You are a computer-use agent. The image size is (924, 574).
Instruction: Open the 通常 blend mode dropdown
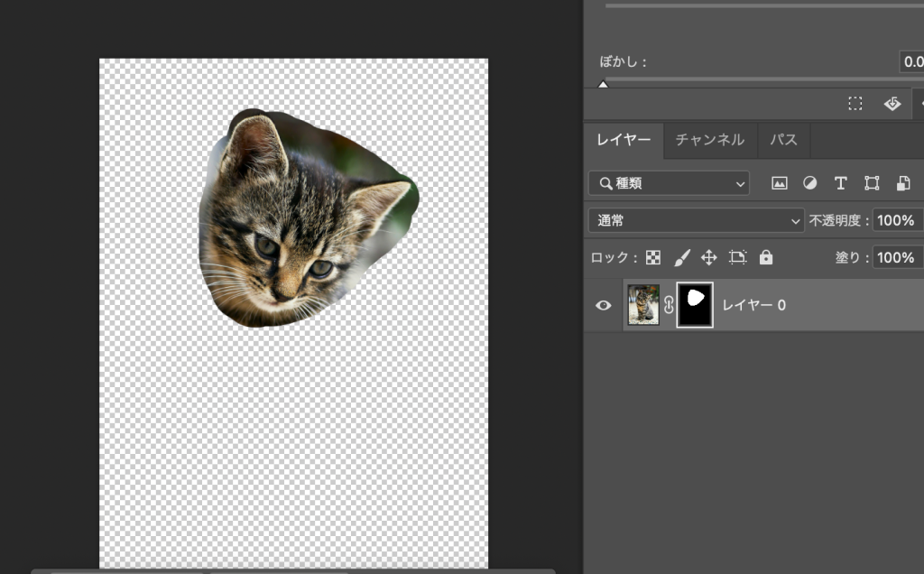695,220
